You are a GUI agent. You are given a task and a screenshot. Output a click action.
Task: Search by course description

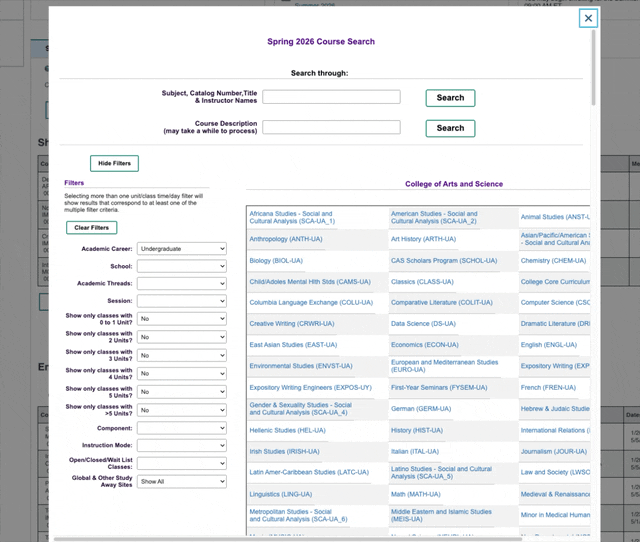[450, 128]
